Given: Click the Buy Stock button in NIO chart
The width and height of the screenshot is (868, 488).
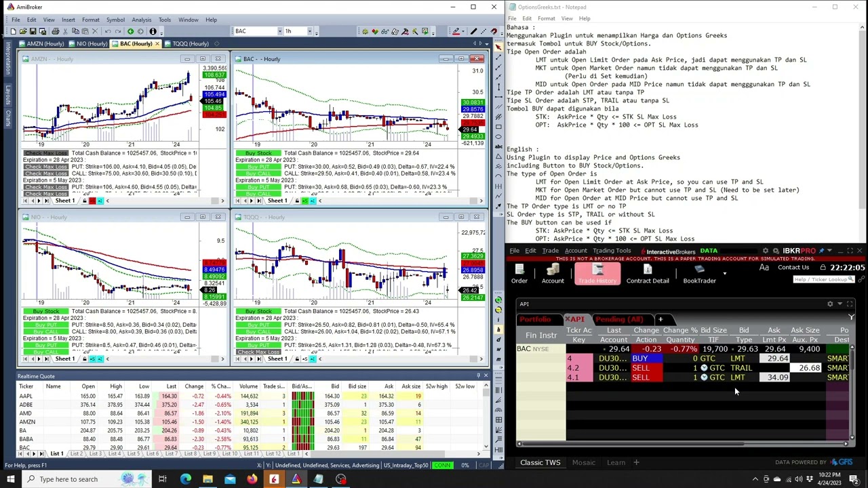Looking at the screenshot, I should 45,311.
